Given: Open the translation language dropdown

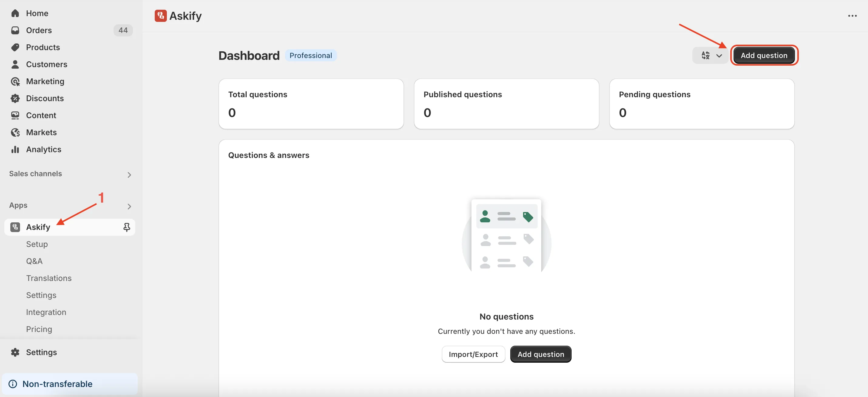Looking at the screenshot, I should pyautogui.click(x=711, y=55).
